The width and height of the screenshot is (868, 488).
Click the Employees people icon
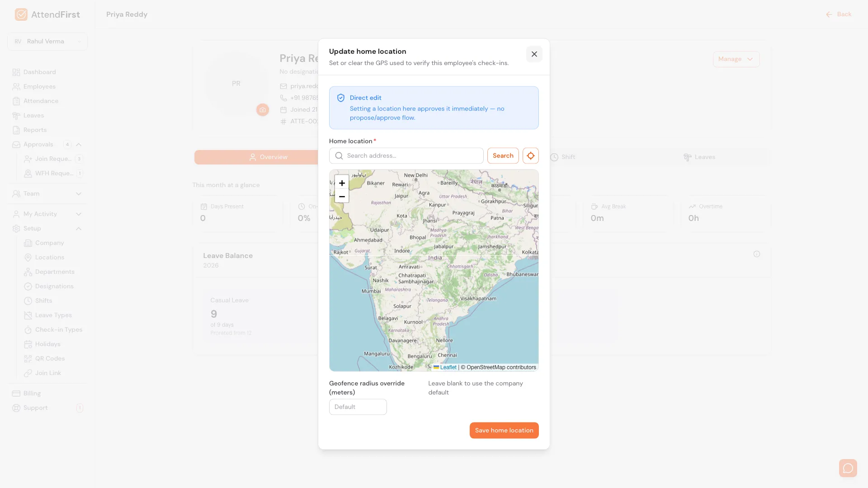pos(16,87)
